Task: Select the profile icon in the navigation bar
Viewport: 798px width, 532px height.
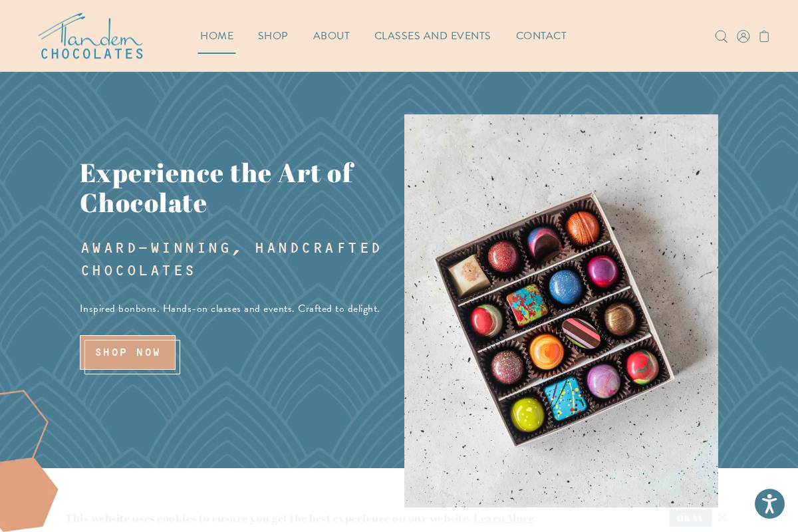Action: click(743, 37)
